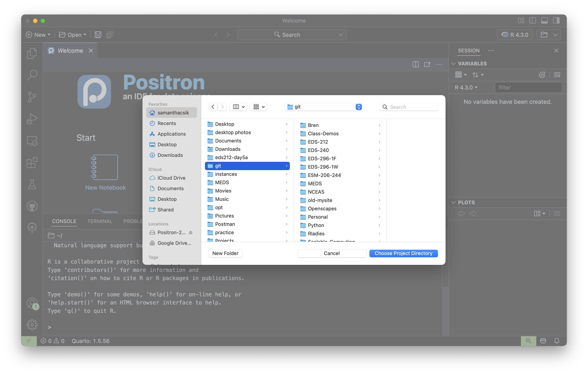The width and height of the screenshot is (588, 374).
Task: Switch to the TERMINAL tab
Action: click(x=100, y=221)
